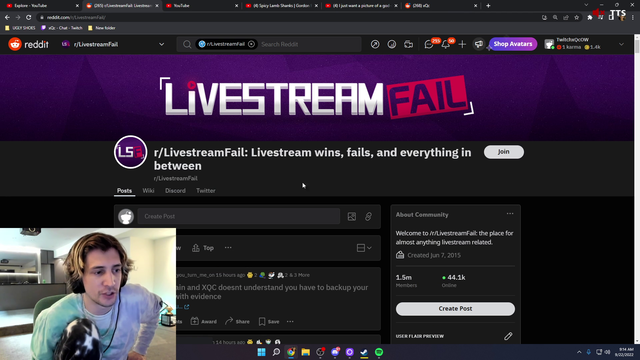Image resolution: width=640 pixels, height=360 pixels.
Task: Open Windows Start menu
Action: click(x=261, y=352)
